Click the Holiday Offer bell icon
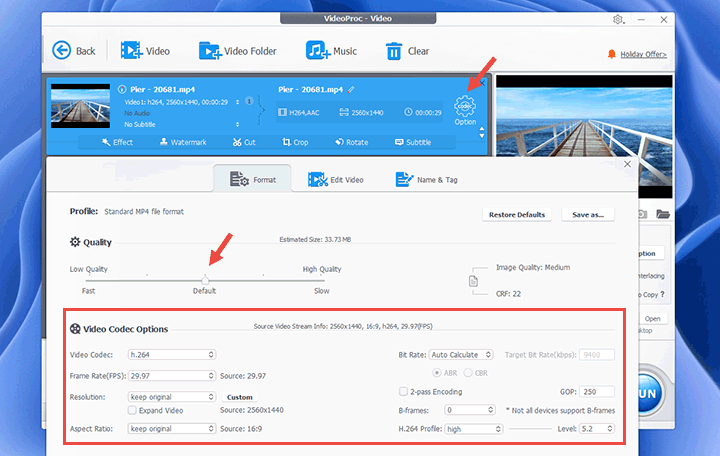Screen dimensions: 720x456 (611, 54)
